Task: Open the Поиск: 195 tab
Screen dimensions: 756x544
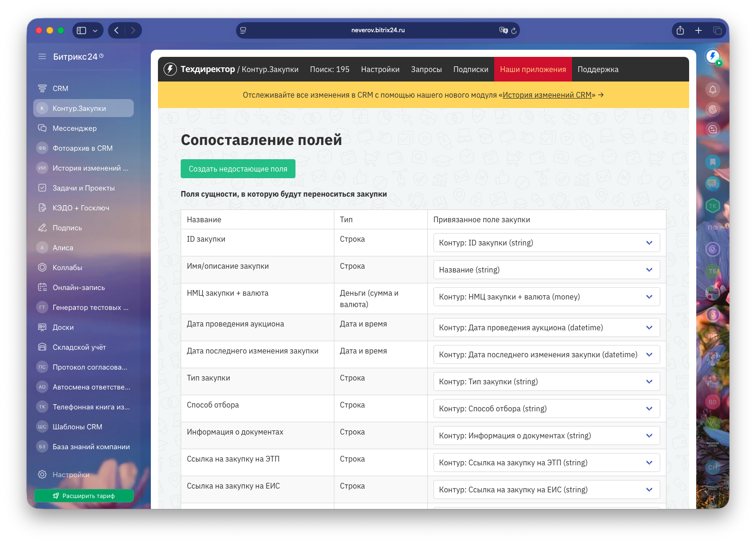Action: click(330, 69)
